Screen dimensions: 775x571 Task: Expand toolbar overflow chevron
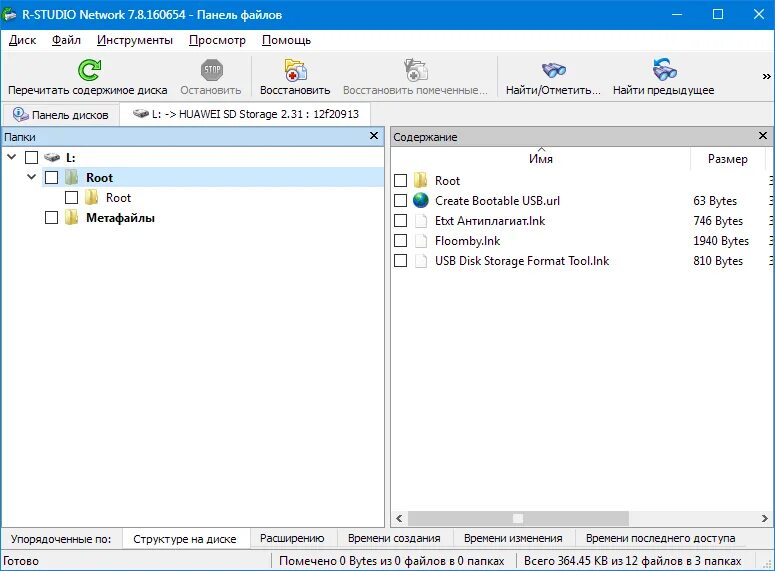766,76
